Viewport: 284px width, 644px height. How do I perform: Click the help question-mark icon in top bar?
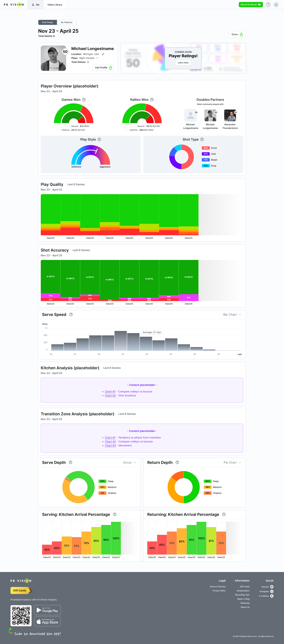(x=268, y=4)
